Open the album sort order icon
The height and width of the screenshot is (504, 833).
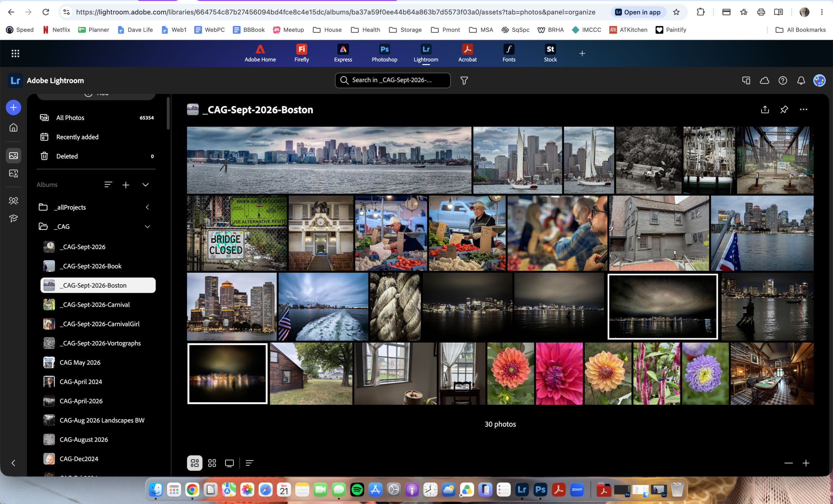tap(108, 185)
